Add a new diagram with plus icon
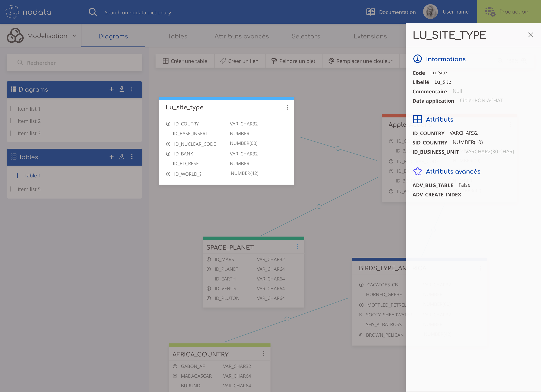This screenshot has height=392, width=541. (x=111, y=89)
